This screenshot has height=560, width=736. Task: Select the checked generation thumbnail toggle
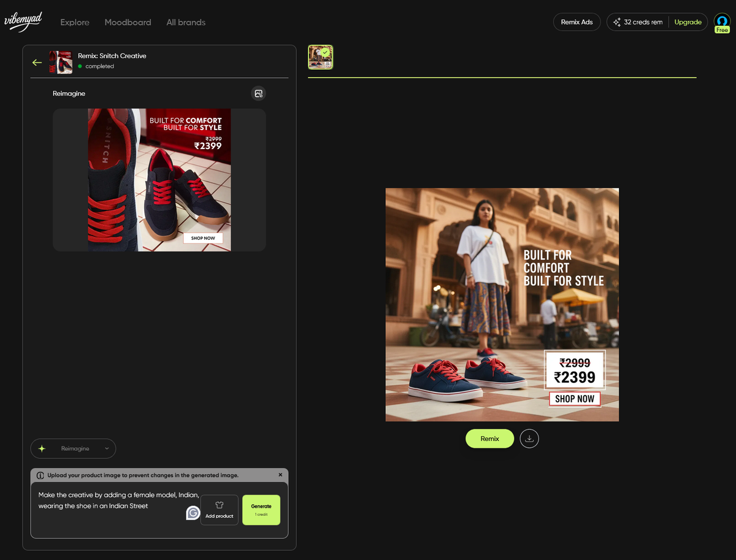[x=320, y=57]
